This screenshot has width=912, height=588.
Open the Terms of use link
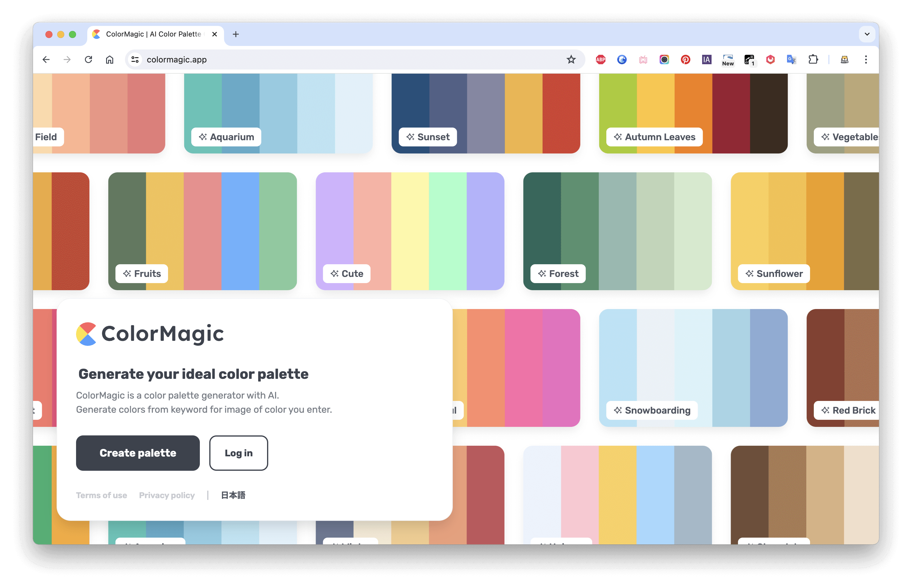[x=102, y=495]
